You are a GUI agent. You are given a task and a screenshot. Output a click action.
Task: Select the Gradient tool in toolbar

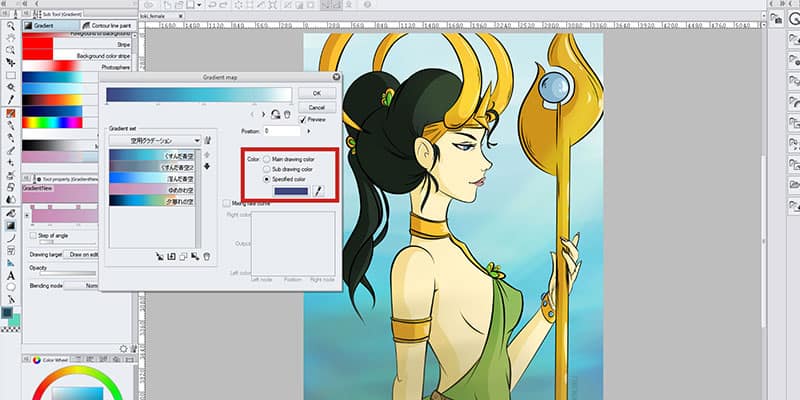[10, 226]
